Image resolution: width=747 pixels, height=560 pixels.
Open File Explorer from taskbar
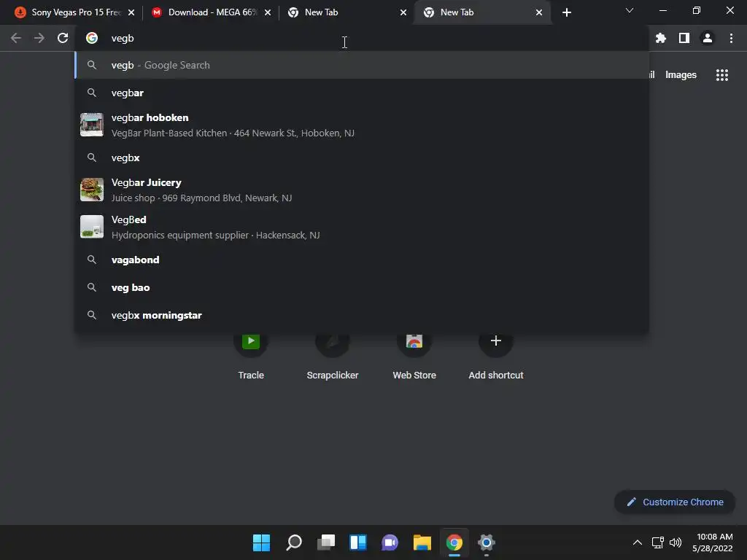tap(422, 542)
